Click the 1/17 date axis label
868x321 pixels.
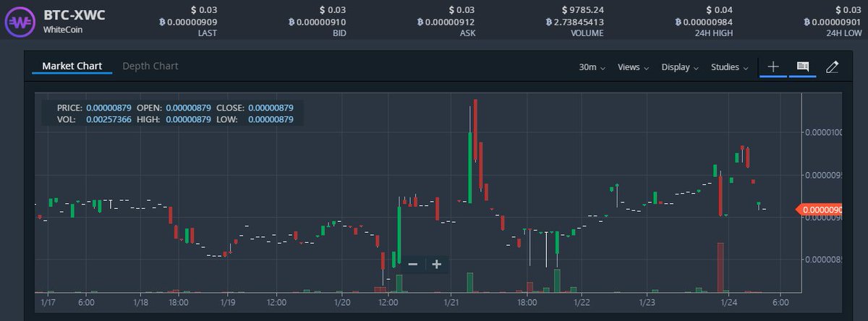48,301
